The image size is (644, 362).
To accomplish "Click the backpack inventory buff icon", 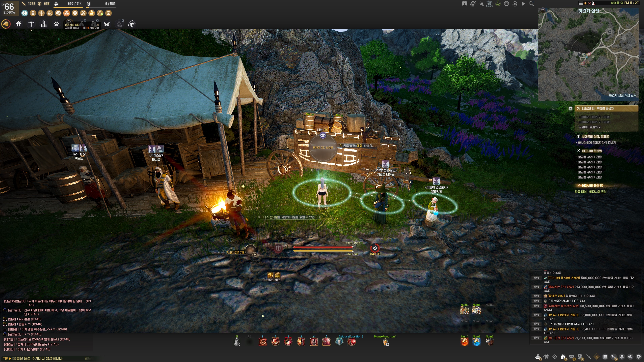I will (33, 13).
